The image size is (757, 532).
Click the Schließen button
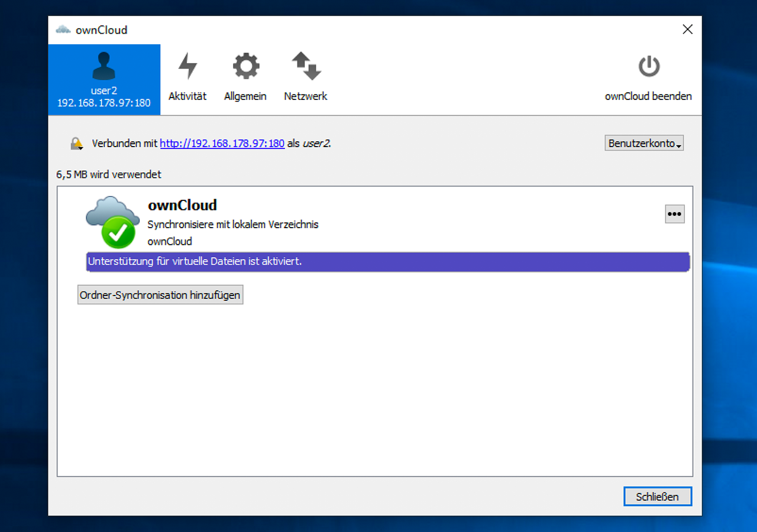658,497
